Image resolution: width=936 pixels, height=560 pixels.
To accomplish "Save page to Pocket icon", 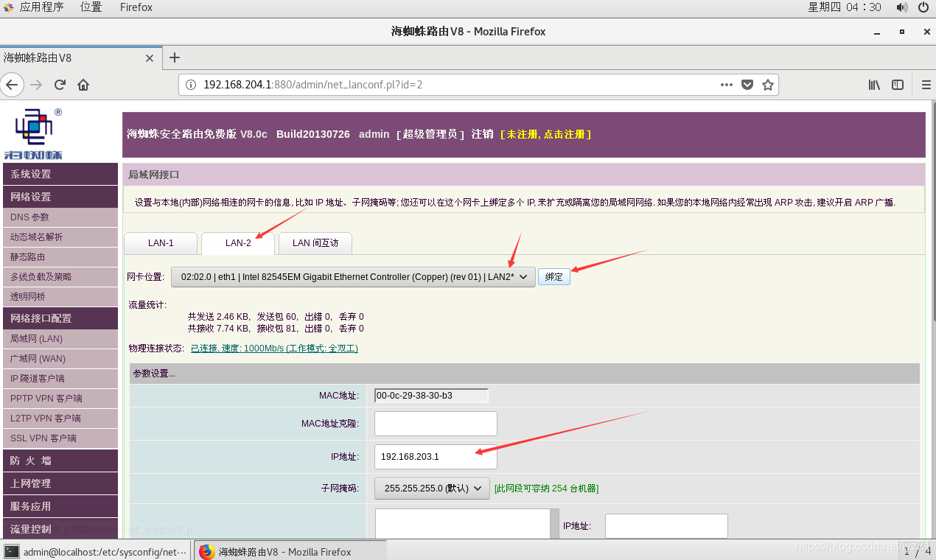I will coord(747,85).
